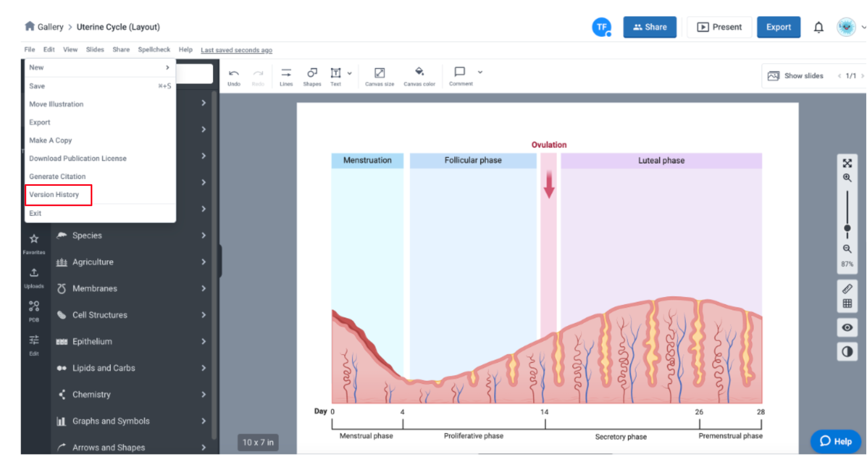The height and width of the screenshot is (459, 868).
Task: Open the Edit menu
Action: pyautogui.click(x=49, y=50)
